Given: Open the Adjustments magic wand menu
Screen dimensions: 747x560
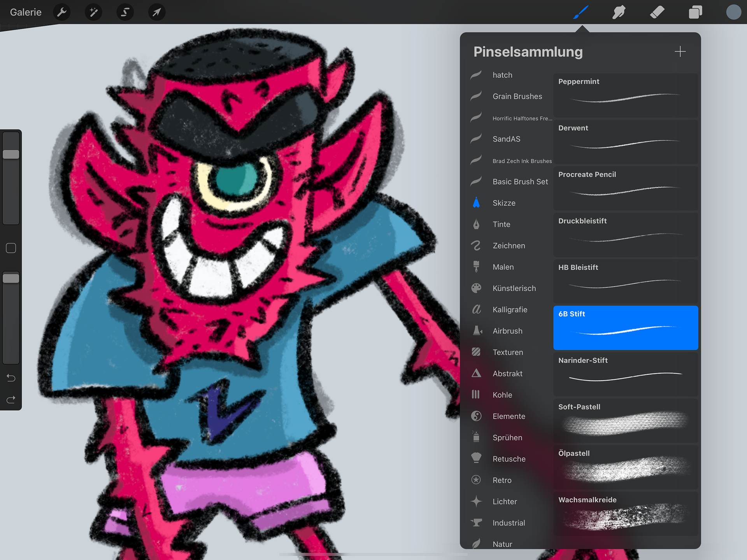Looking at the screenshot, I should (93, 12).
